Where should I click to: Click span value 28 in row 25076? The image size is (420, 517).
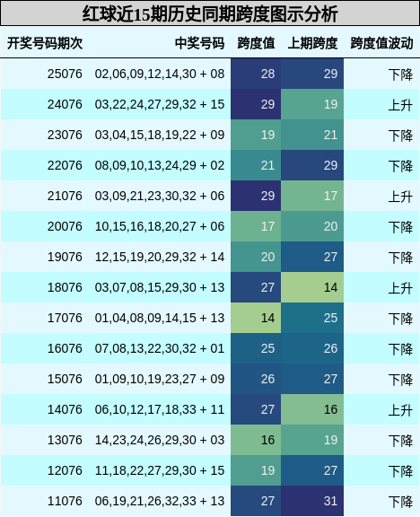tap(256, 74)
